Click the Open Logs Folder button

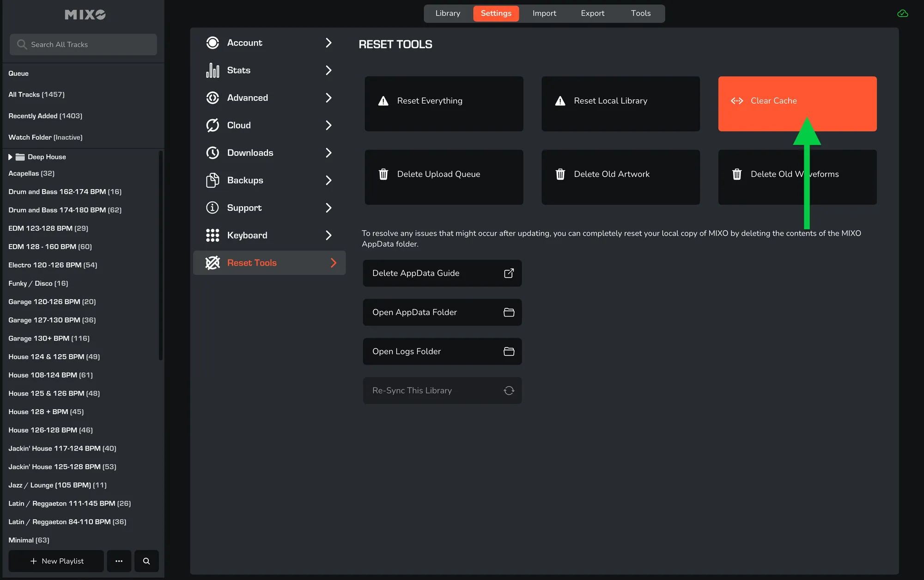[442, 352]
